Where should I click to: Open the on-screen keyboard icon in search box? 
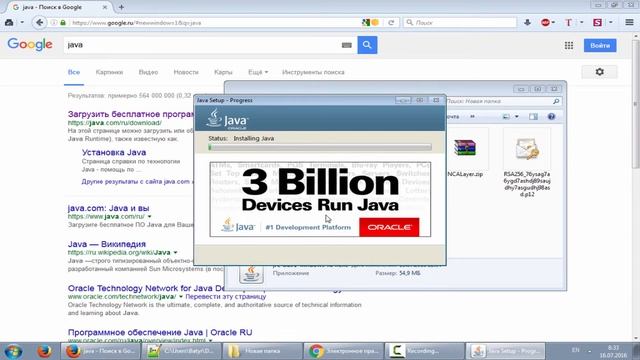tap(347, 45)
